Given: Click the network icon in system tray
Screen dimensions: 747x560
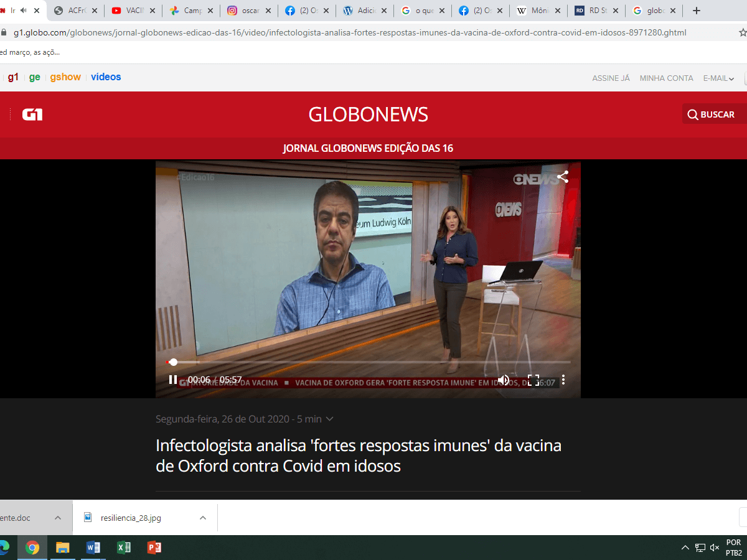Looking at the screenshot, I should coord(700,548).
